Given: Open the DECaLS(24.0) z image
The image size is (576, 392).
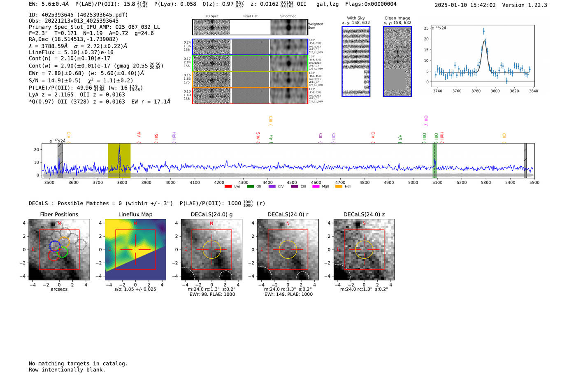Looking at the screenshot, I should 364,250.
